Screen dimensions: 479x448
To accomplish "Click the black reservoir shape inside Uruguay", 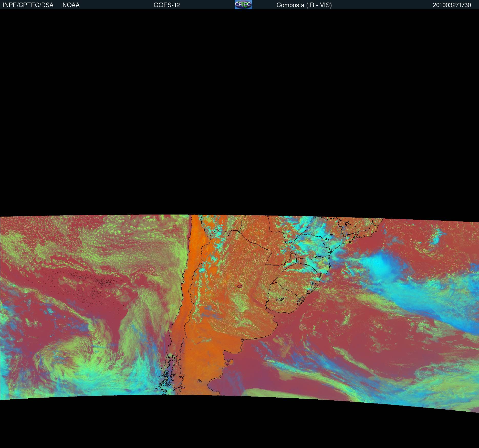I will pos(281,299).
